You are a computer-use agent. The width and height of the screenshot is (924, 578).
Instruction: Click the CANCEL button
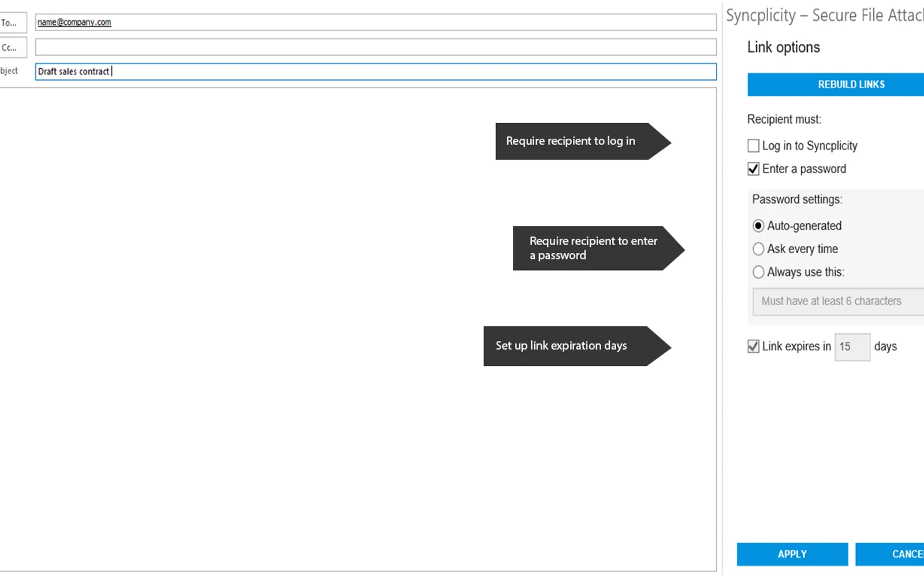[x=890, y=554]
